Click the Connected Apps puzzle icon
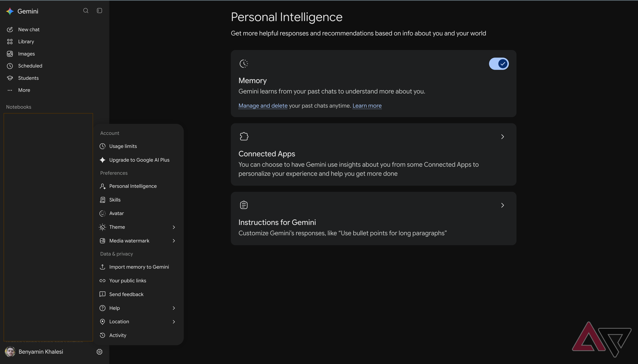This screenshot has width=638, height=364. pos(244,137)
